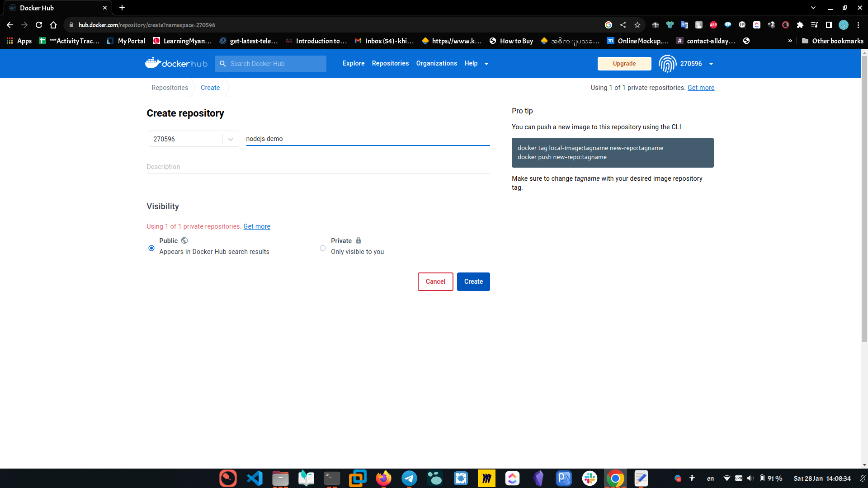Open the My Portal bookmark

click(126, 41)
